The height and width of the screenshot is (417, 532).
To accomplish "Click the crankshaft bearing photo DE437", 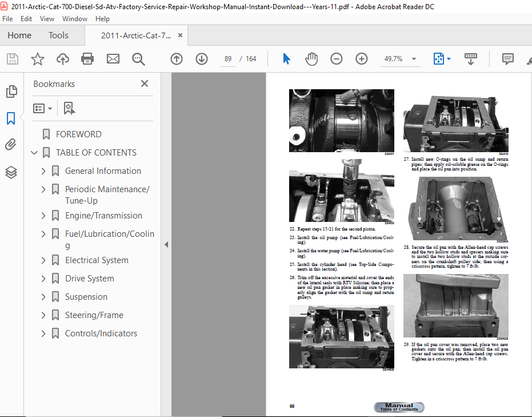I will point(341,121).
